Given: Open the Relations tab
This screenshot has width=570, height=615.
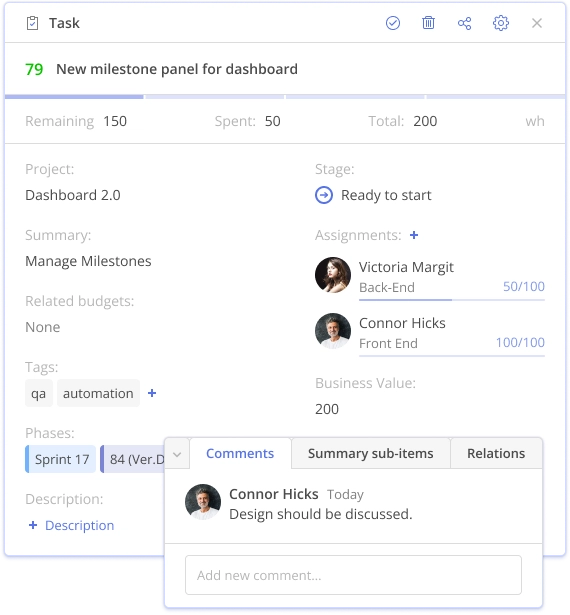Looking at the screenshot, I should 496,453.
